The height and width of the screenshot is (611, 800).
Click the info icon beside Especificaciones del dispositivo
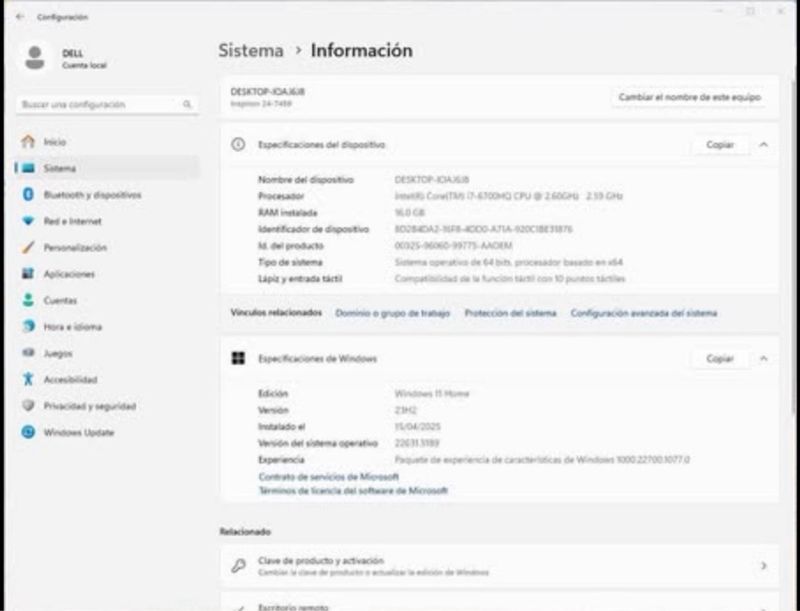click(238, 145)
